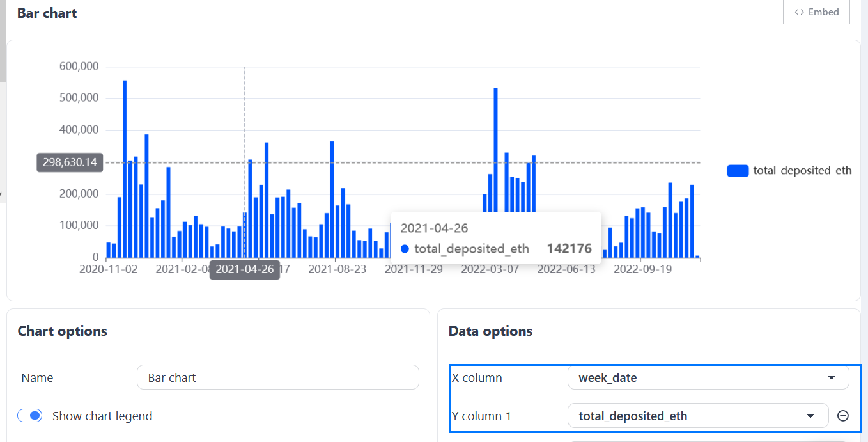Click the 2020-11-02 x-axis label
The image size is (868, 442).
pos(108,269)
